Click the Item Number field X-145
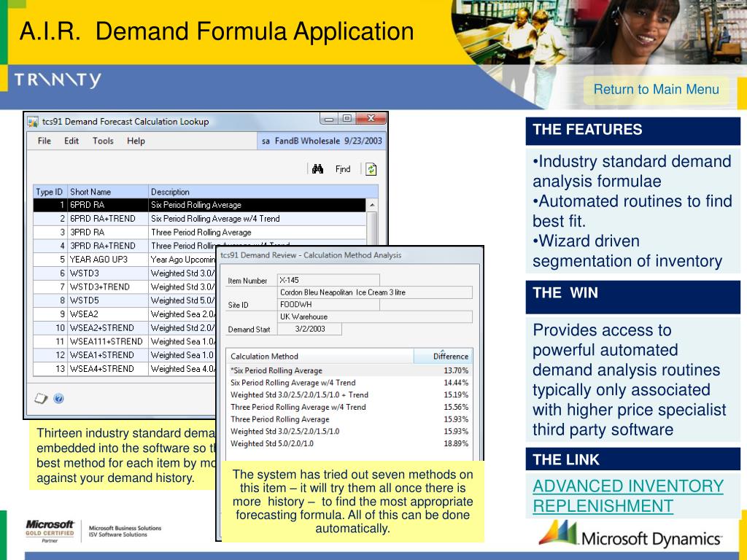 [328, 280]
